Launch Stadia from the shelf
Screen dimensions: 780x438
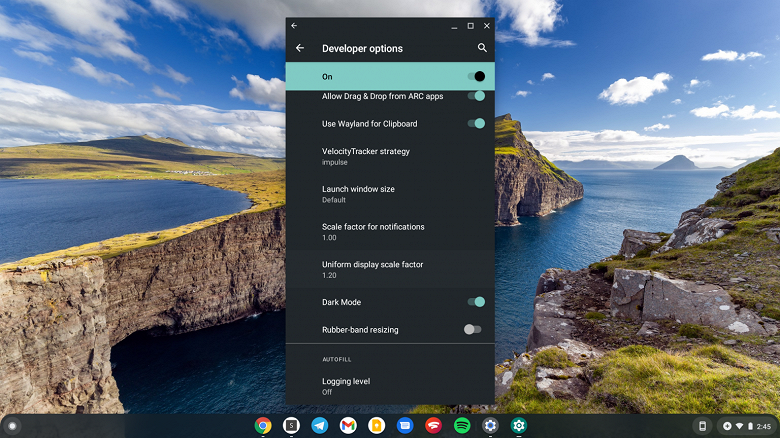(433, 426)
